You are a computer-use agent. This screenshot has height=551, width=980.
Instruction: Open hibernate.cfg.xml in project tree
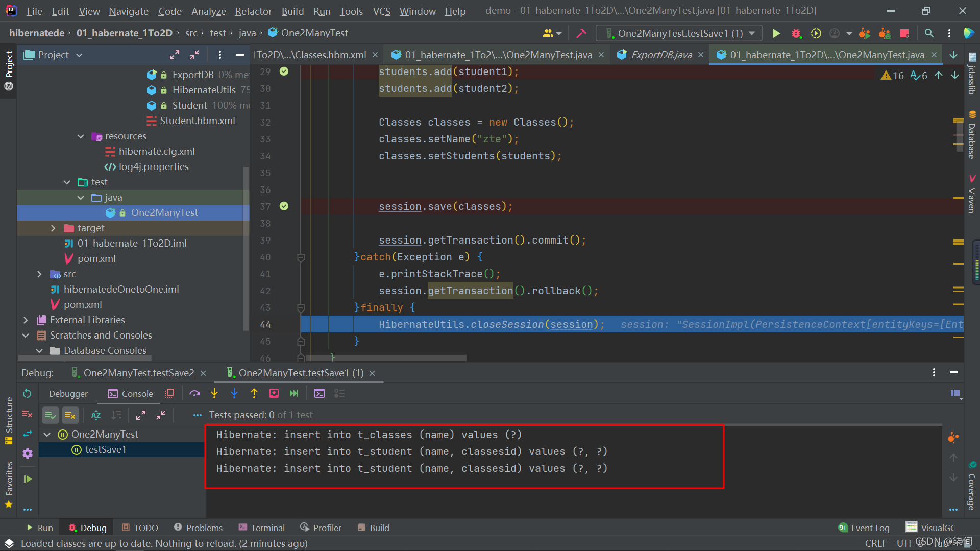pos(157,152)
